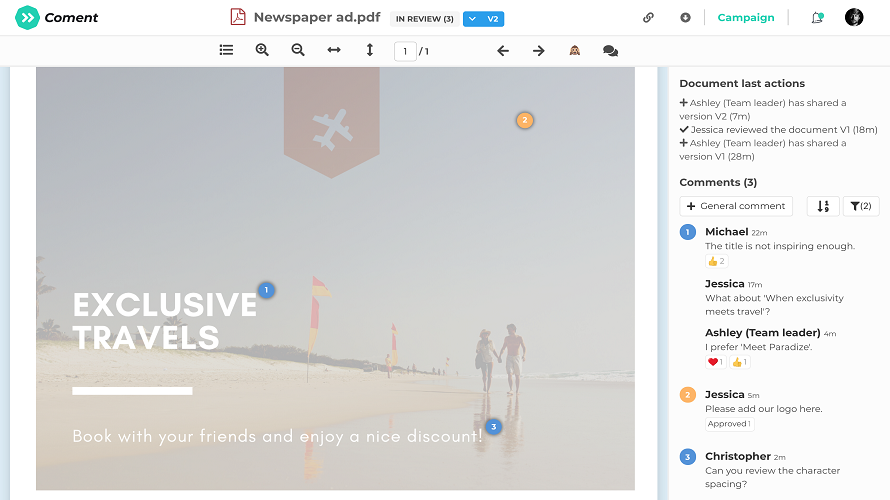Click the airplane banner in the document

(x=331, y=122)
